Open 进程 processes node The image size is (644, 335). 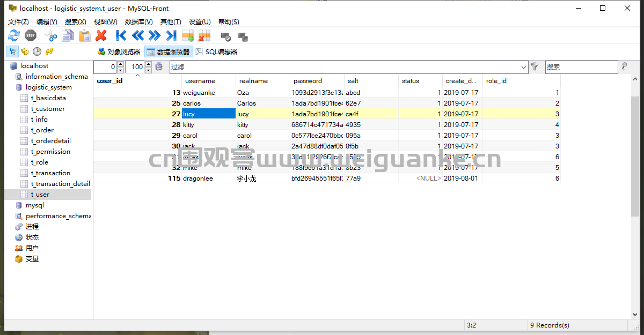click(32, 227)
